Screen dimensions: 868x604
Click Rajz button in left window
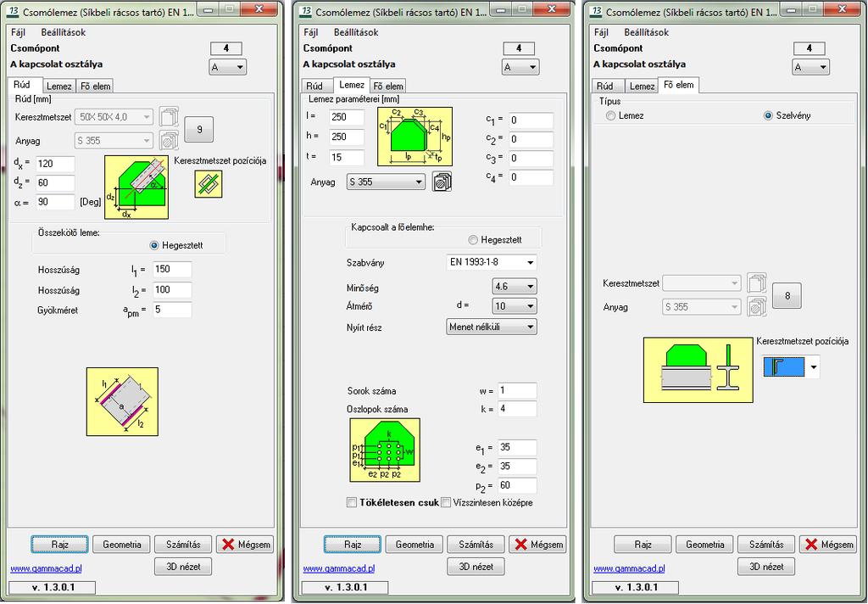pos(60,545)
